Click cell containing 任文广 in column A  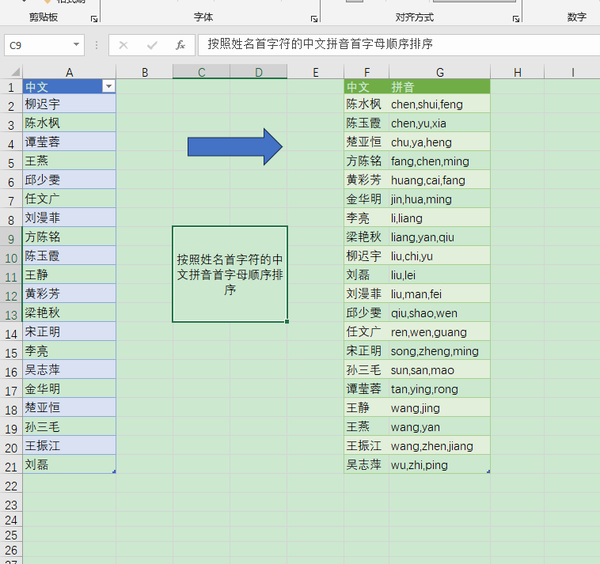pos(69,199)
